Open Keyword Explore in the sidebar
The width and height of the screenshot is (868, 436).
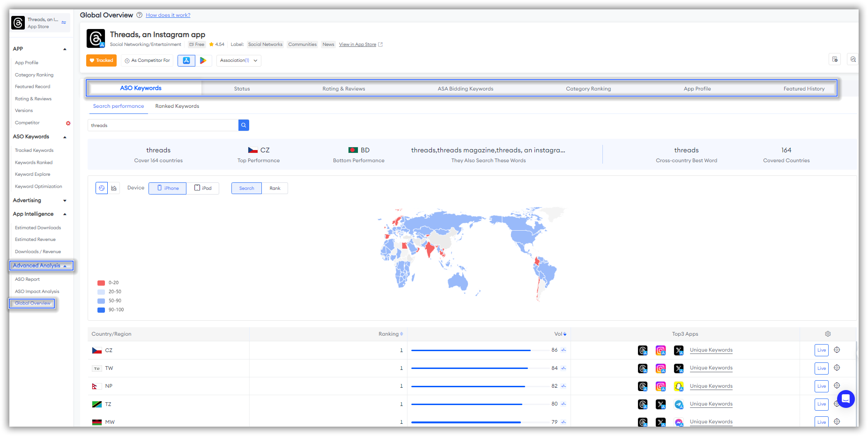click(32, 174)
